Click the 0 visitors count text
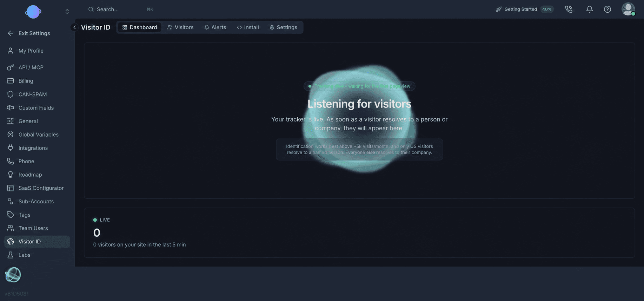The image size is (644, 301). [x=139, y=245]
